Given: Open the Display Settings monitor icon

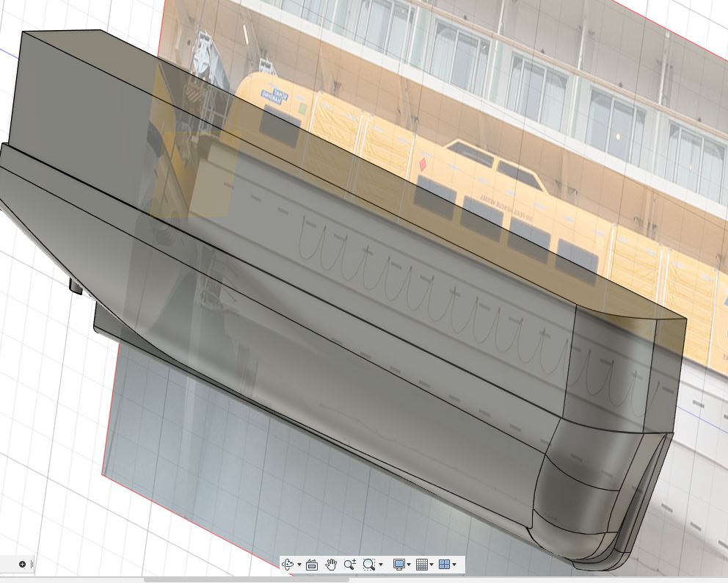Looking at the screenshot, I should [x=398, y=565].
